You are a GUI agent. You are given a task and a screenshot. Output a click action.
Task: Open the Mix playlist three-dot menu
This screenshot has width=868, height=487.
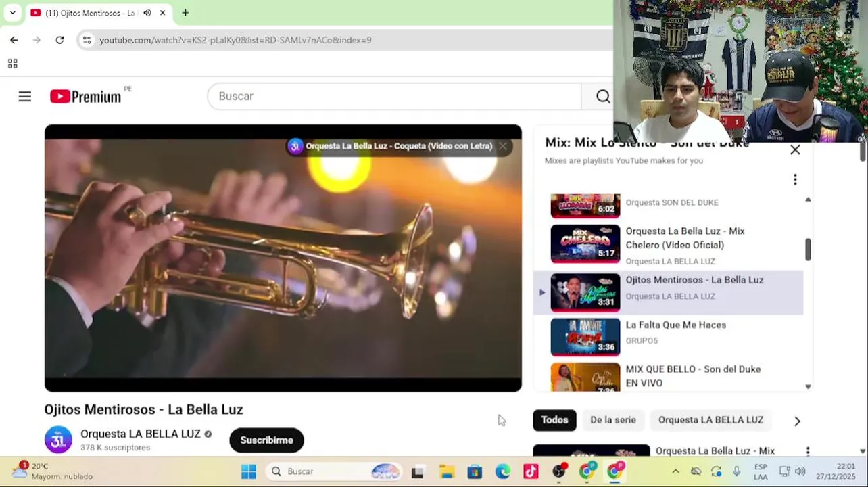click(795, 179)
